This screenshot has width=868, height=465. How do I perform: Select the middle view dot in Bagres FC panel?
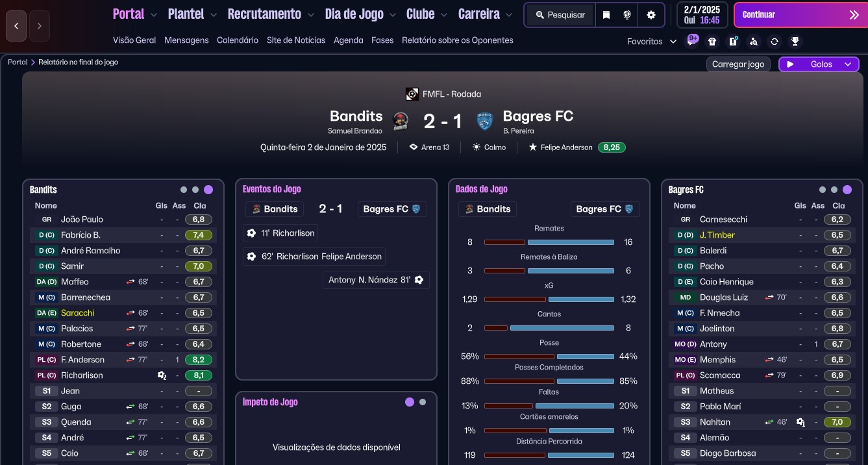tap(834, 190)
